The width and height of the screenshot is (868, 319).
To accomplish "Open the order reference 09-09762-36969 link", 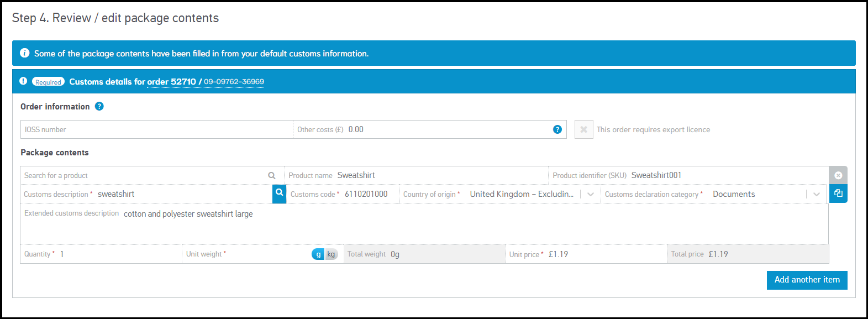I will click(x=234, y=82).
